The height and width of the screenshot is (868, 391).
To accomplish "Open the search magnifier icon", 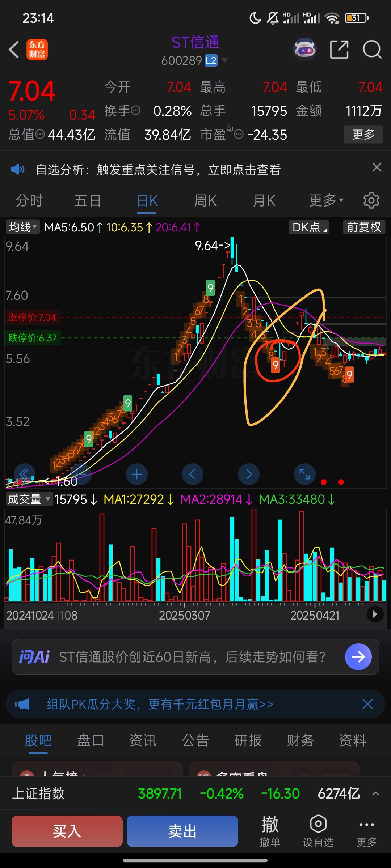I will coord(372,50).
